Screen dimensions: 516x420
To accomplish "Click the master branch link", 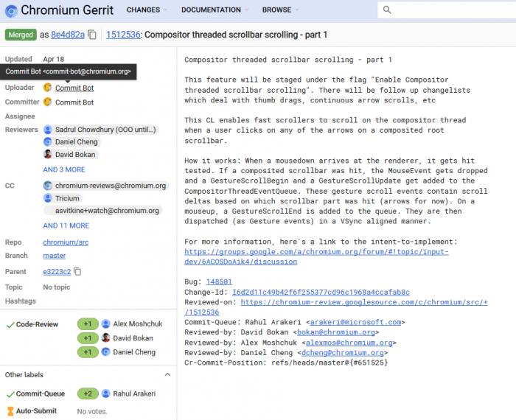I will coord(54,256).
